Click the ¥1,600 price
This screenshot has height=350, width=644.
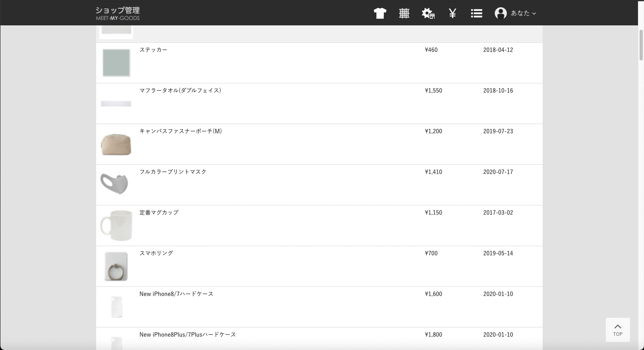tap(434, 294)
